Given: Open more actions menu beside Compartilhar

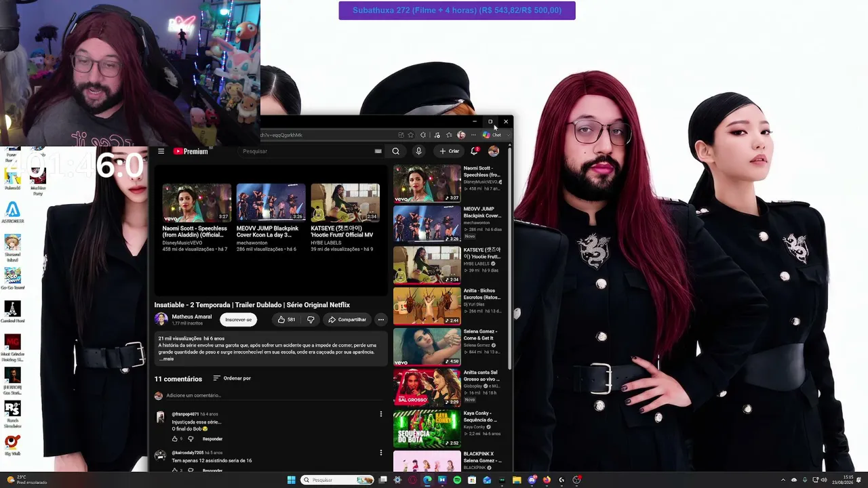Looking at the screenshot, I should click(381, 319).
